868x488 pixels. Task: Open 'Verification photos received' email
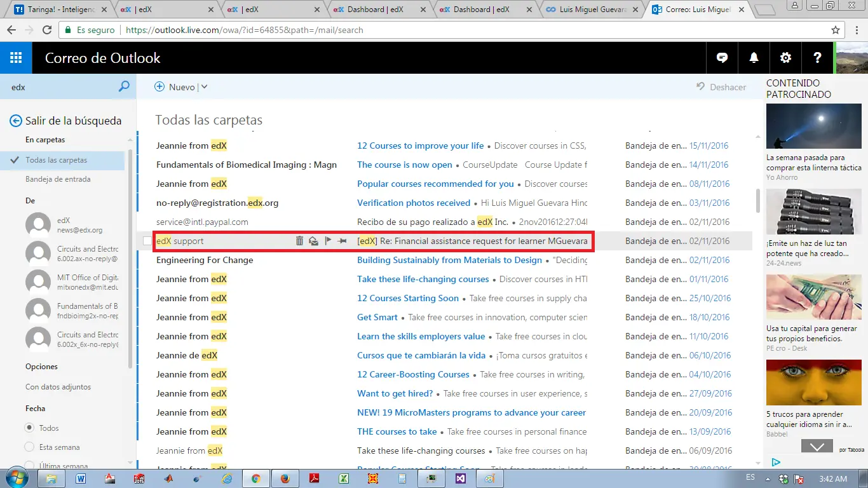tap(414, 203)
